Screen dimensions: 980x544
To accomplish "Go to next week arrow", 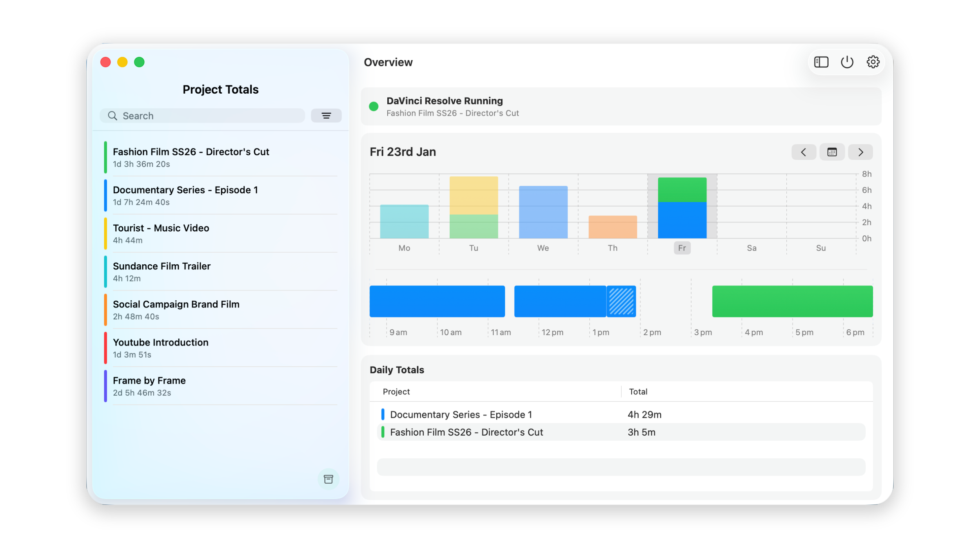I will 860,152.
